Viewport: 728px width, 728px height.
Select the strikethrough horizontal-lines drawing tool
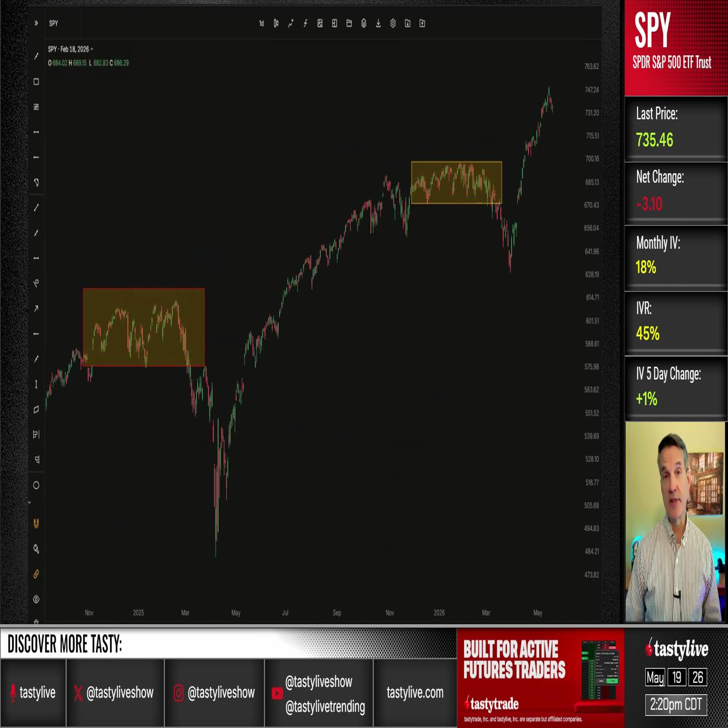coord(36,107)
